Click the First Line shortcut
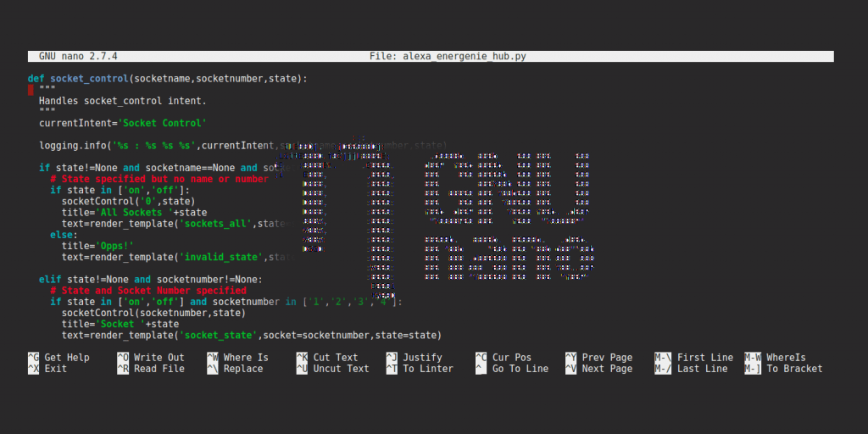The height and width of the screenshot is (434, 868). 704,358
